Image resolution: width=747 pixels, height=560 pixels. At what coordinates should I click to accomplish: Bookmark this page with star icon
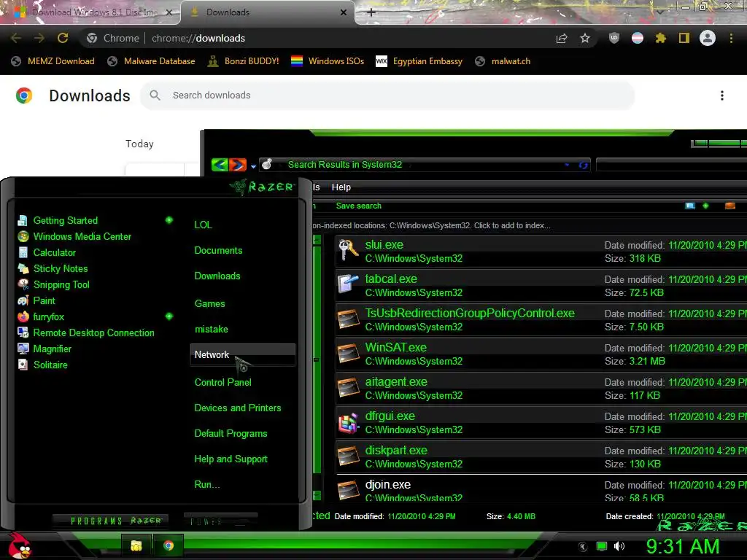(585, 38)
